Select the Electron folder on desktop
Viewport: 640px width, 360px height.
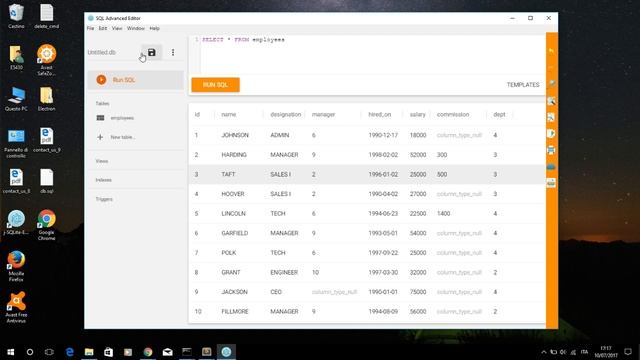47,99
